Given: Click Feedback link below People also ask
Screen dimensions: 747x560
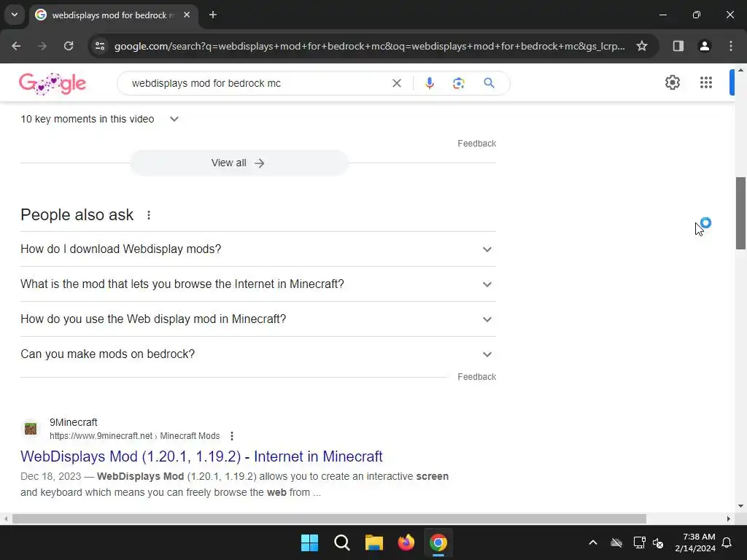Looking at the screenshot, I should [x=476, y=377].
